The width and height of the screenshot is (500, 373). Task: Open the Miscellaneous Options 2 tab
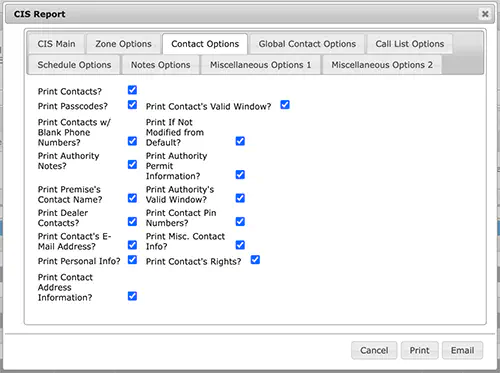coord(382,65)
